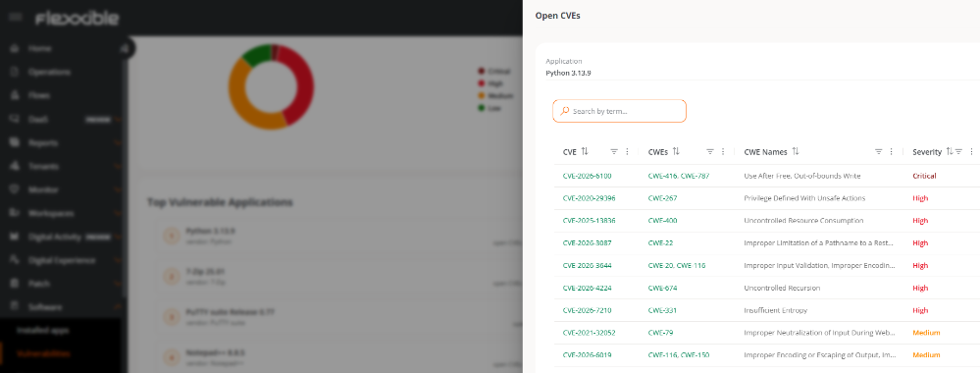Open the filter for the CWE Names column

pyautogui.click(x=878, y=151)
